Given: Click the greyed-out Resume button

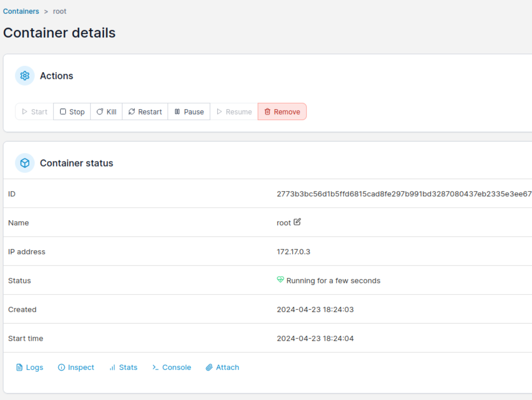Looking at the screenshot, I should (234, 112).
